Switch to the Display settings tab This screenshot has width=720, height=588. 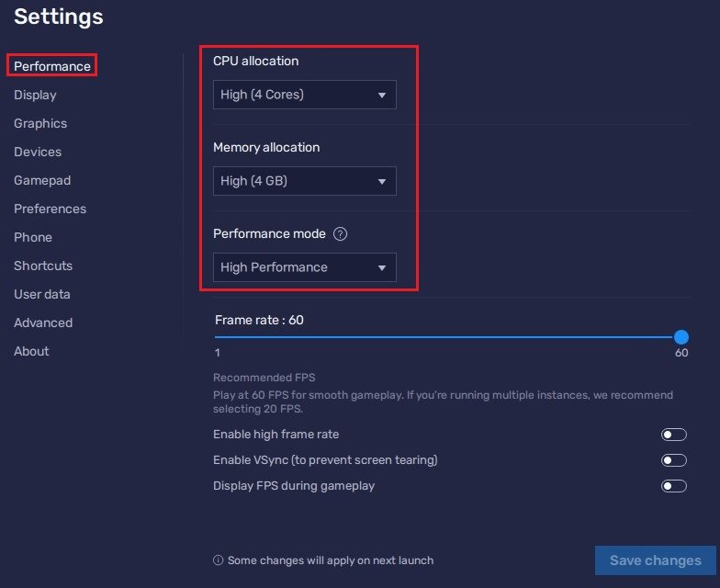(x=35, y=95)
